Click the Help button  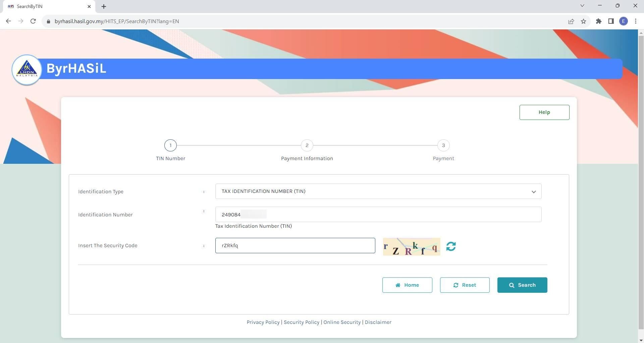tap(544, 112)
